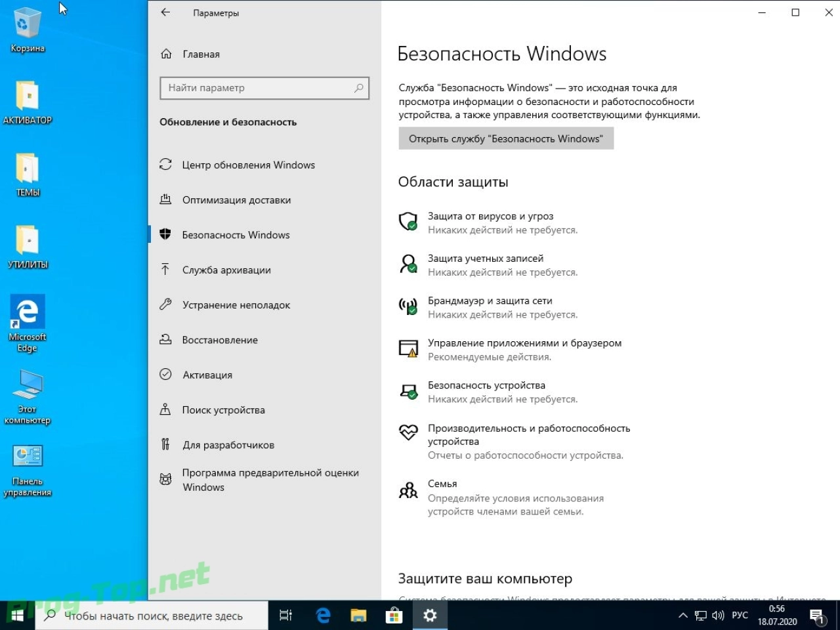This screenshot has height=630, width=840.
Task: Click the family people icon
Action: point(408,490)
